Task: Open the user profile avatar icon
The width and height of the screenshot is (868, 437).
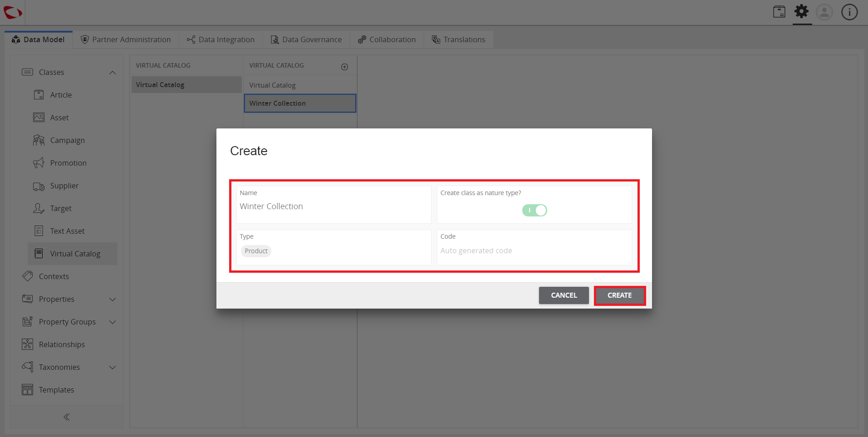Action: pos(824,12)
